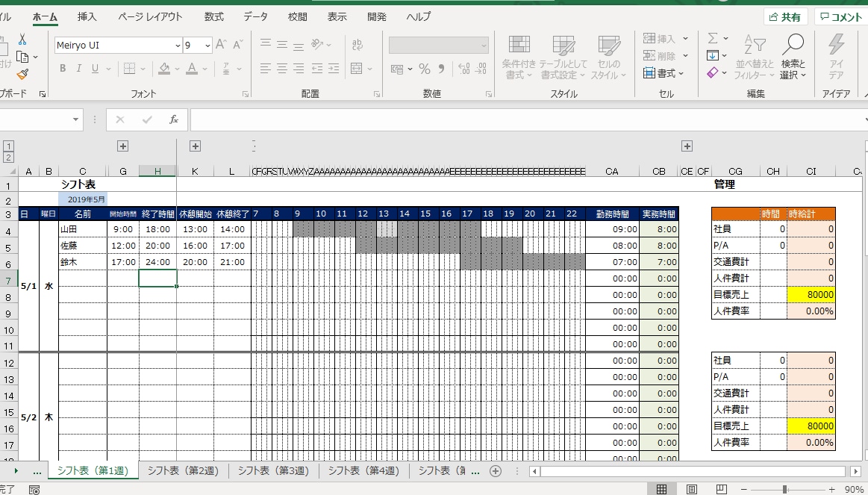The height and width of the screenshot is (495, 868).
Task: Click the Clear eraser icon
Action: pyautogui.click(x=713, y=72)
